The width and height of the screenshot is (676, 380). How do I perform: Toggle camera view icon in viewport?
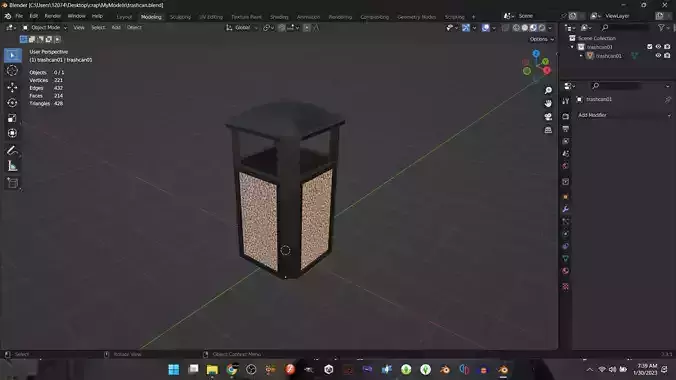tap(548, 117)
